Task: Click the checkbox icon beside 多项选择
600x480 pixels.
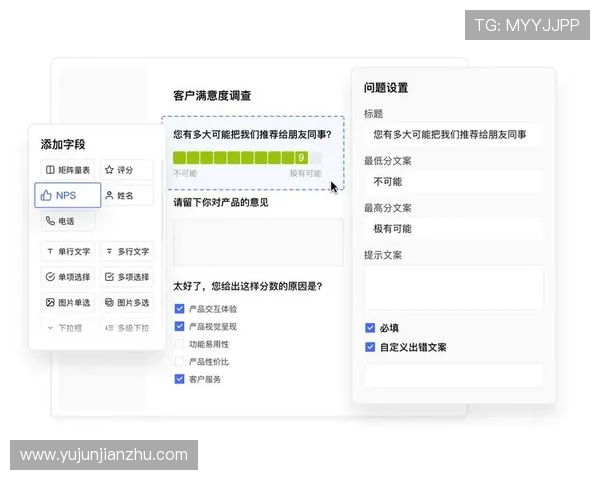Action: [x=109, y=277]
